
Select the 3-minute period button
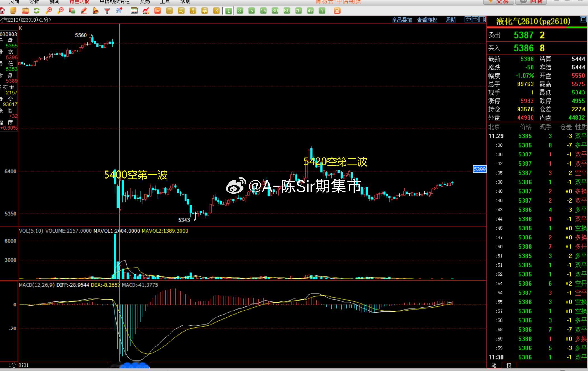coord(240,11)
